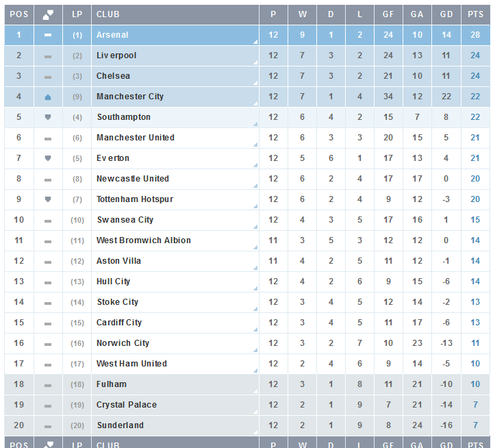Sort table by GD column header

pyautogui.click(x=446, y=14)
